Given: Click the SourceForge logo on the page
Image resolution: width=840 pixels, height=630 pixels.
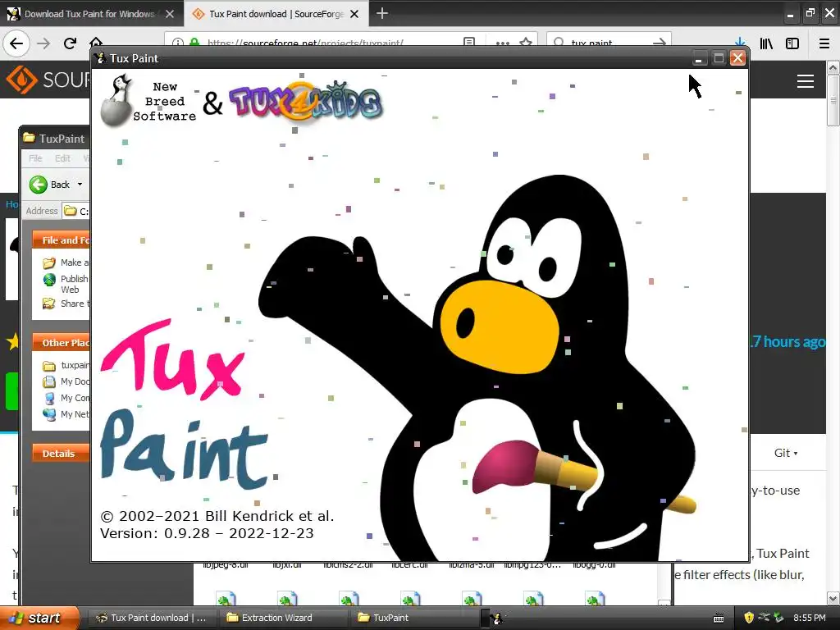Looking at the screenshot, I should (x=48, y=80).
